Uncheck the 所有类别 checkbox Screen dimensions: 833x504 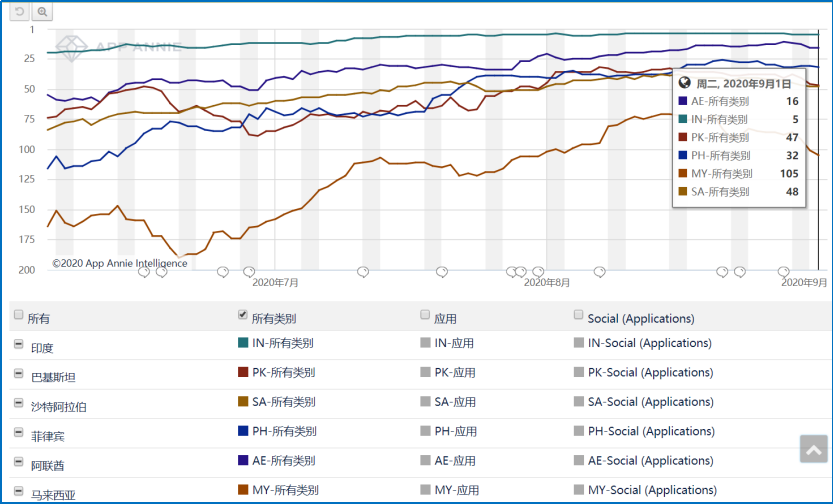point(243,315)
